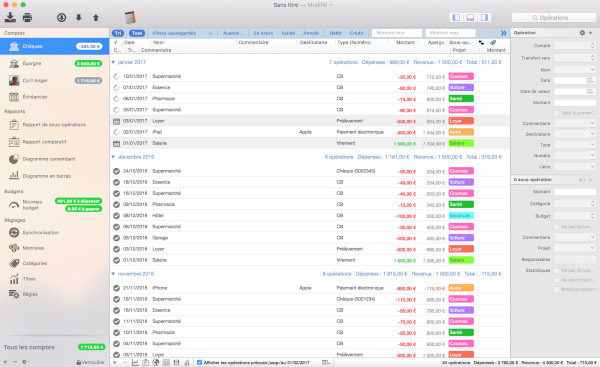Open the Transfert vers dropdown
The image size is (600, 367).
point(575,58)
